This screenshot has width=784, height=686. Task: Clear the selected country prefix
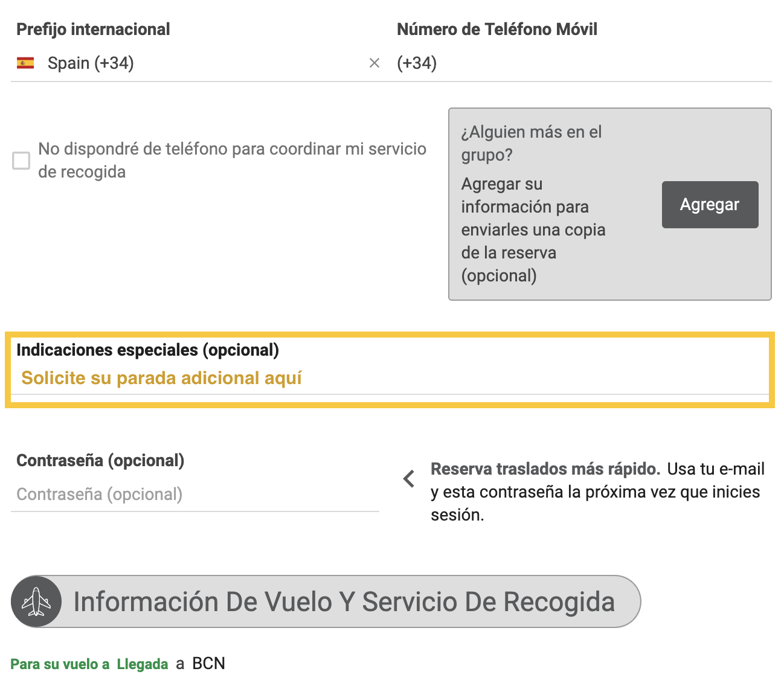pyautogui.click(x=374, y=63)
